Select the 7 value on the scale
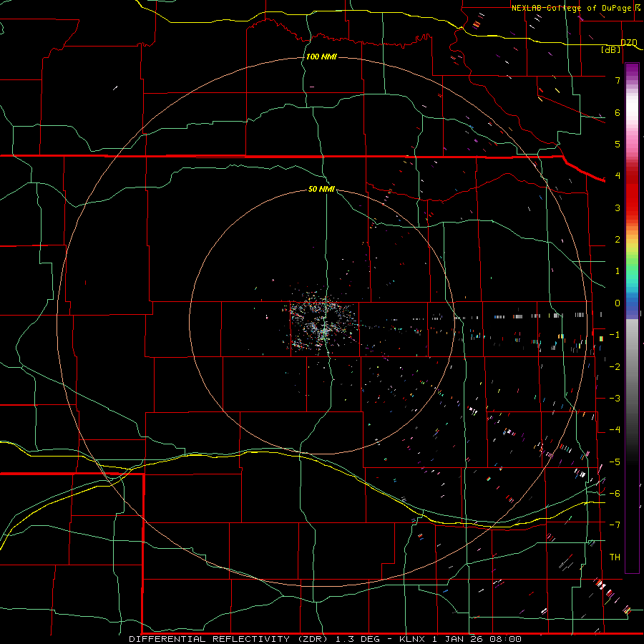This screenshot has height=644, width=644. click(618, 80)
